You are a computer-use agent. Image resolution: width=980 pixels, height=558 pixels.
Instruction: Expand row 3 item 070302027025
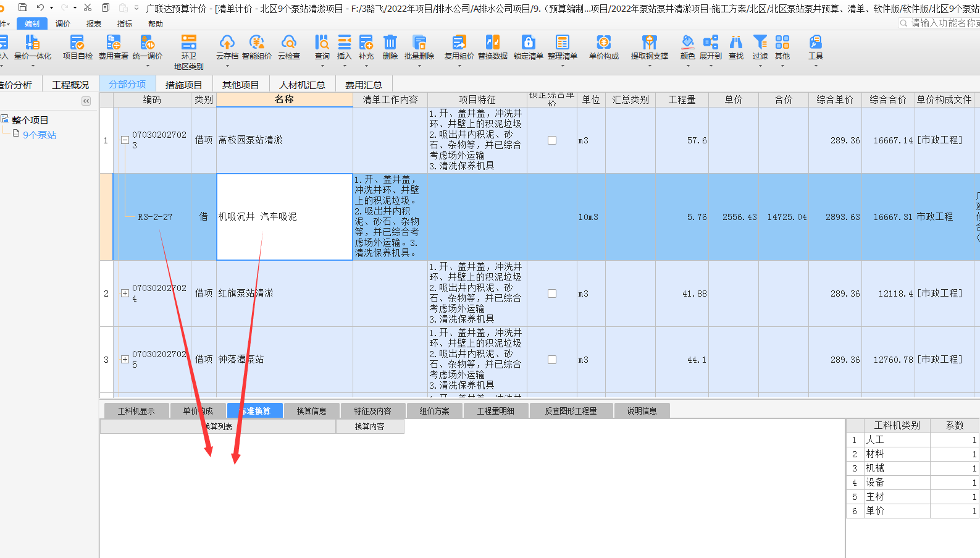click(125, 360)
